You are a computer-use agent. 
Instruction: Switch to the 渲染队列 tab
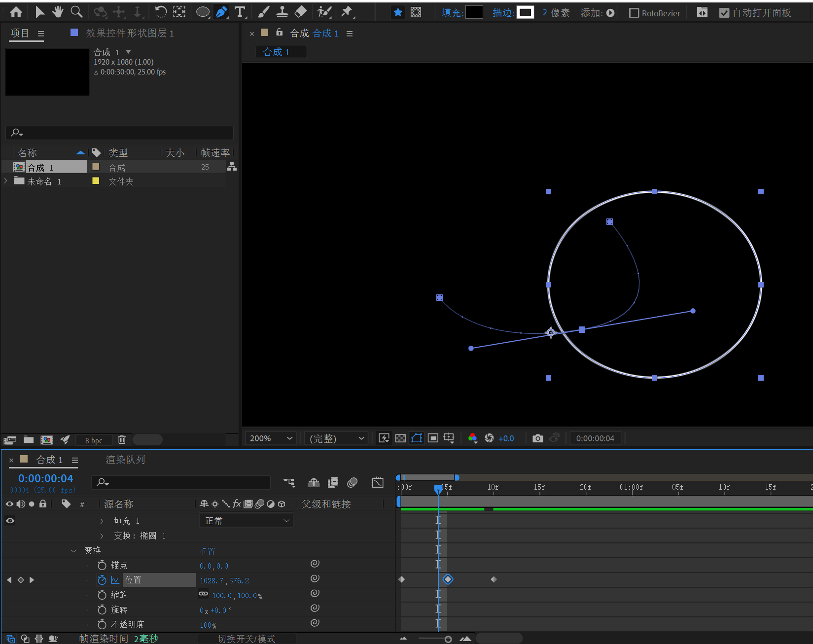coord(125,460)
